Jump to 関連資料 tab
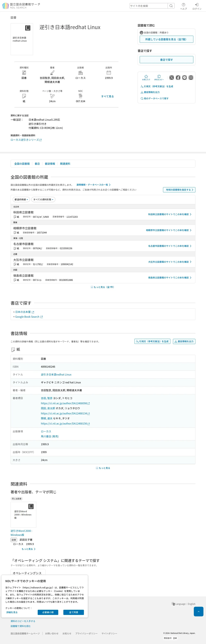The image size is (206, 644). (65, 164)
